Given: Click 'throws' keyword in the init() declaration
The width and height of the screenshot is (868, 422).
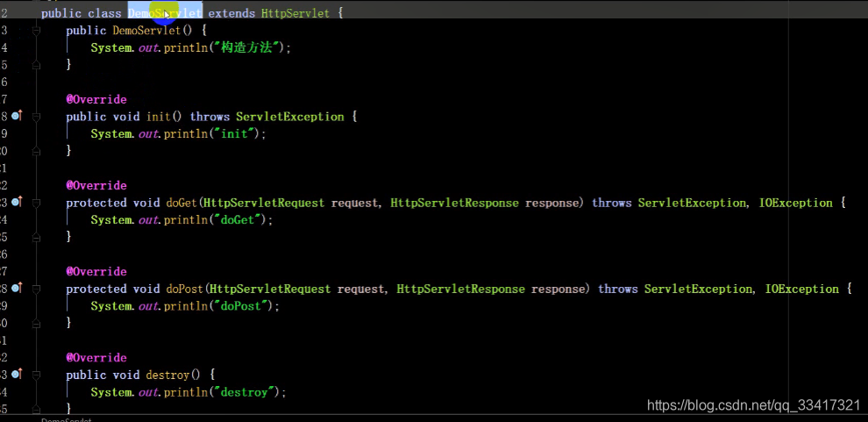Looking at the screenshot, I should click(210, 117).
